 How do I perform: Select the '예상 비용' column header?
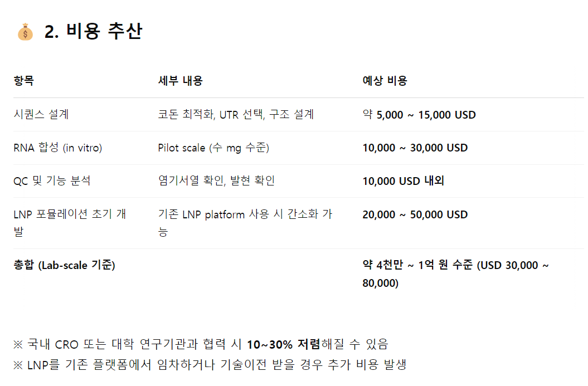[x=385, y=81]
